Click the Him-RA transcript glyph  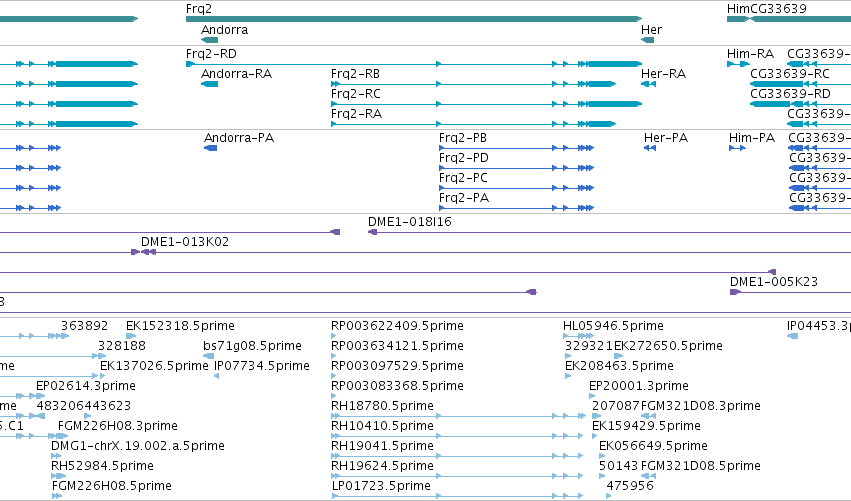738,64
